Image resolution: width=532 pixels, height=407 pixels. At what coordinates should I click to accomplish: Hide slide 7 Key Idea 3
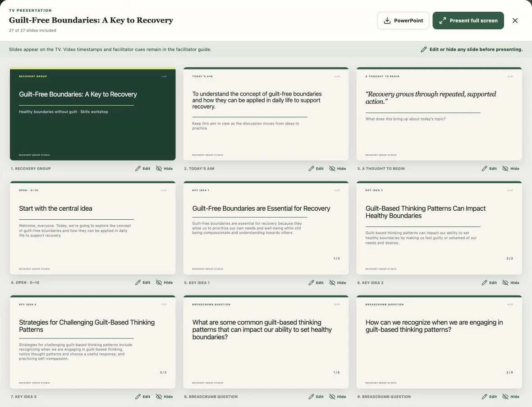click(x=165, y=397)
